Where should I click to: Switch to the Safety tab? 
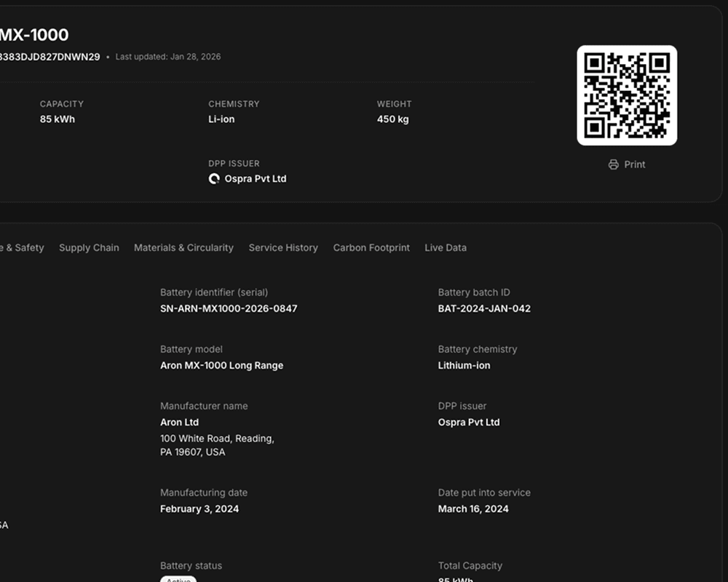click(x=22, y=247)
